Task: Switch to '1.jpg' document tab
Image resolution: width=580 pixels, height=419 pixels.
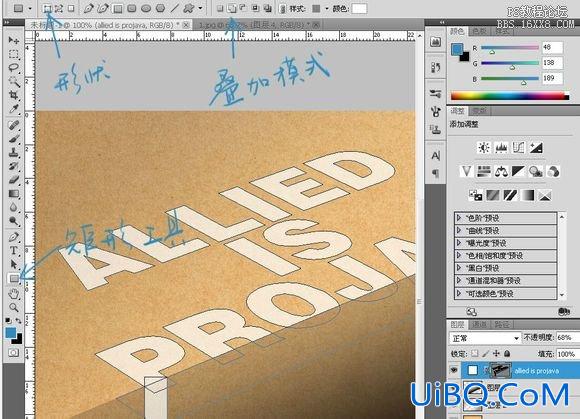Action: click(256, 25)
